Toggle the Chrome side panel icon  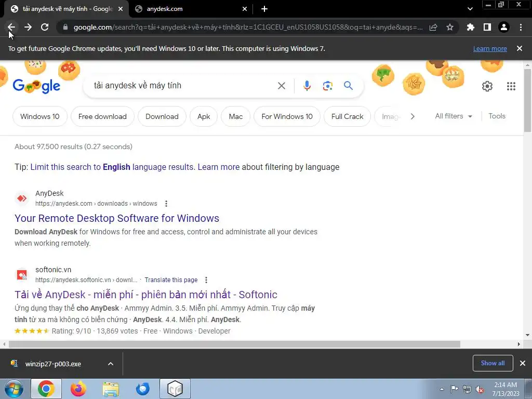click(487, 27)
